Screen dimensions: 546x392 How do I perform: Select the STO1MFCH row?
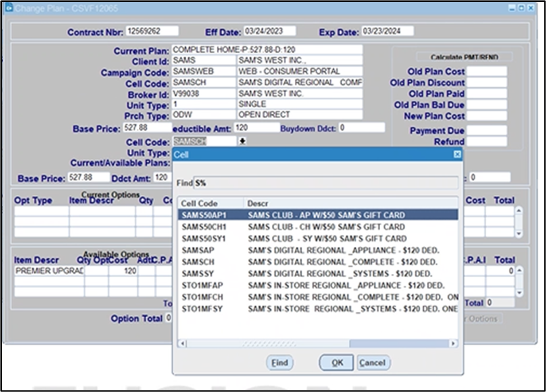pos(317,297)
